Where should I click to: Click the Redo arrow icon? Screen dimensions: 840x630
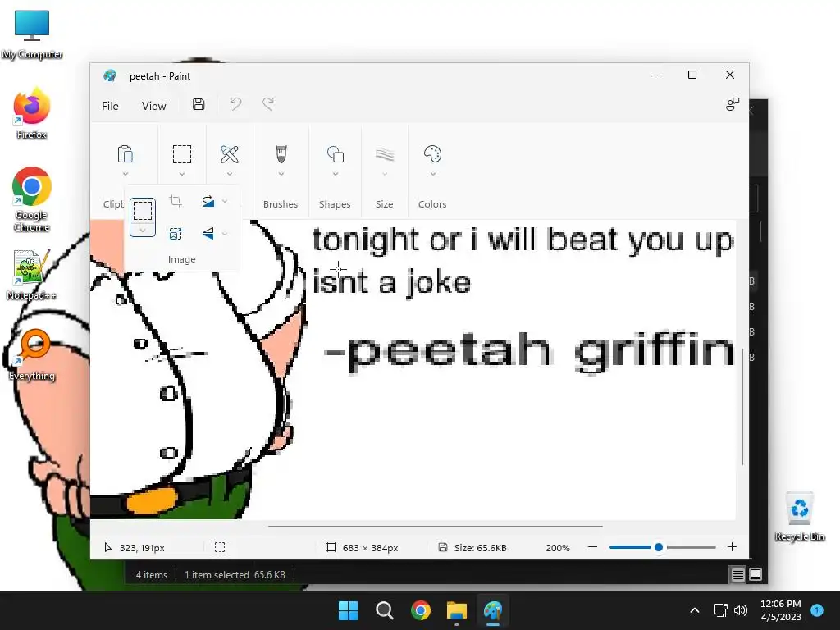click(x=268, y=104)
